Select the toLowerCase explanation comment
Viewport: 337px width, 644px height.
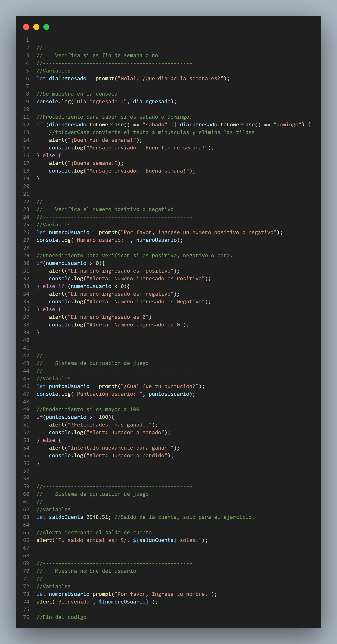pos(152,132)
